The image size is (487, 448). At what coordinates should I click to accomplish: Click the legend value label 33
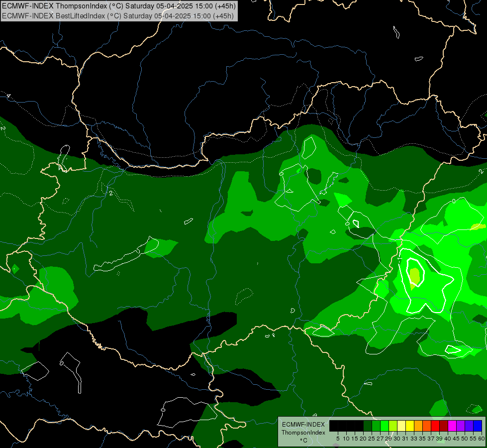point(414,439)
